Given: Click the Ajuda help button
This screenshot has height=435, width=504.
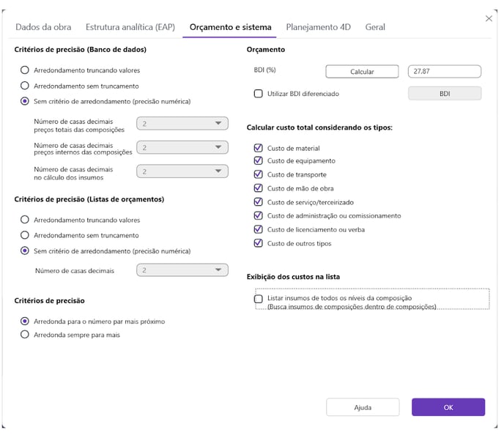Looking at the screenshot, I should point(363,407).
